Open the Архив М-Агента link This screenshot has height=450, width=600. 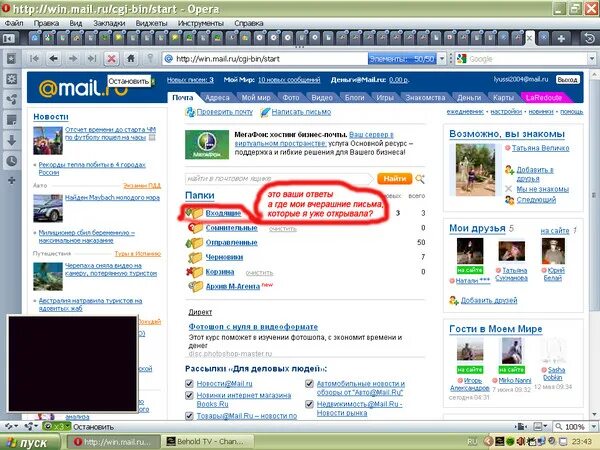point(233,286)
